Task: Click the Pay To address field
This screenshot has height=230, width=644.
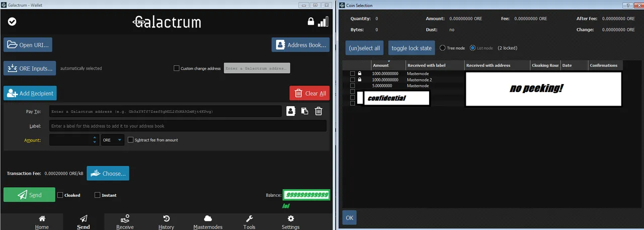Action: click(x=165, y=111)
